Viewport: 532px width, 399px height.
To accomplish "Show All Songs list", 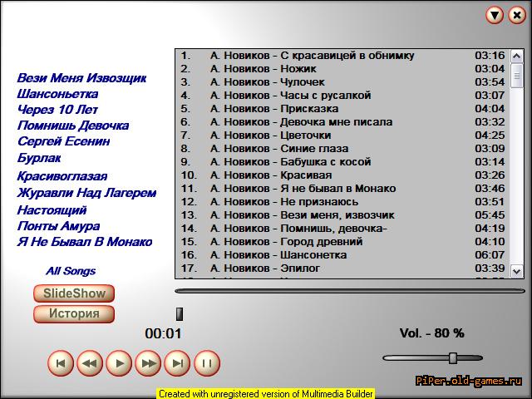I will pos(71,271).
